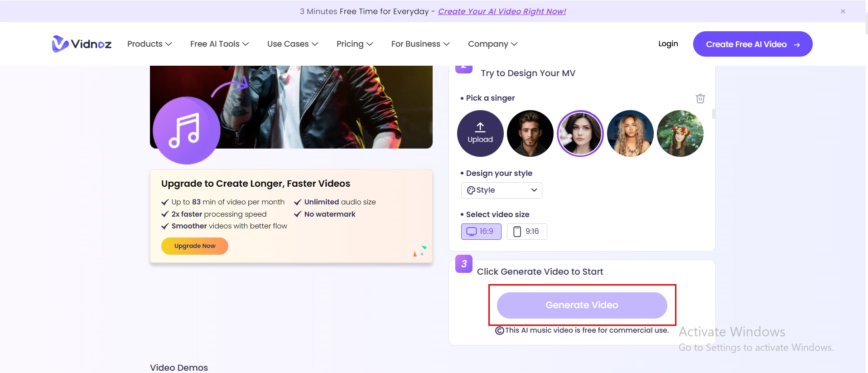Pick the flower-crown woman singer avatar
This screenshot has width=868, height=373.
click(680, 133)
